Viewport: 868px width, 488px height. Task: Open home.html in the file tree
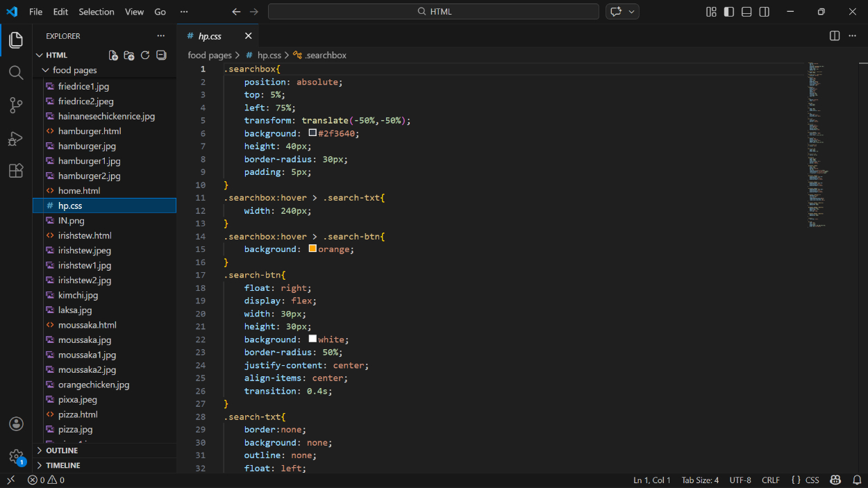(x=78, y=191)
